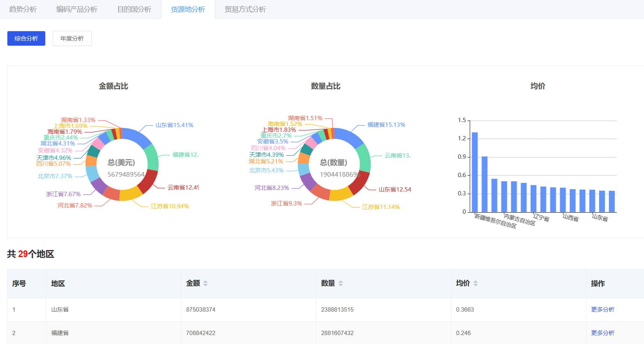The width and height of the screenshot is (644, 344).
Task: Sort table by 均价 column arrows
Action: click(x=476, y=284)
